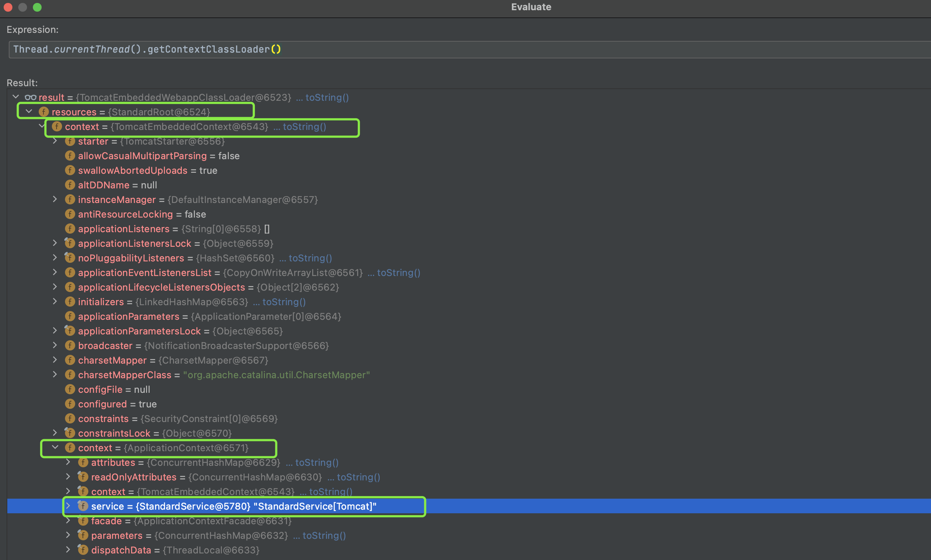
Task: Expand the instanceManager node
Action: point(55,199)
